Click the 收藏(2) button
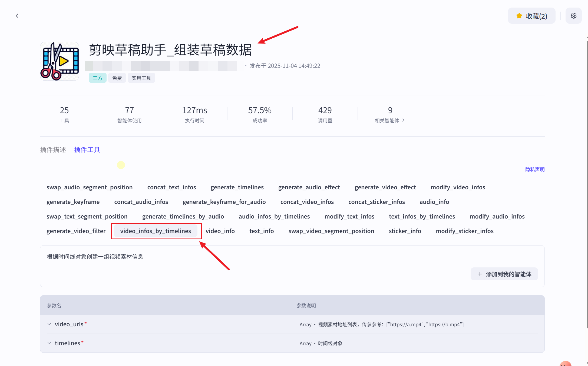 pos(531,16)
